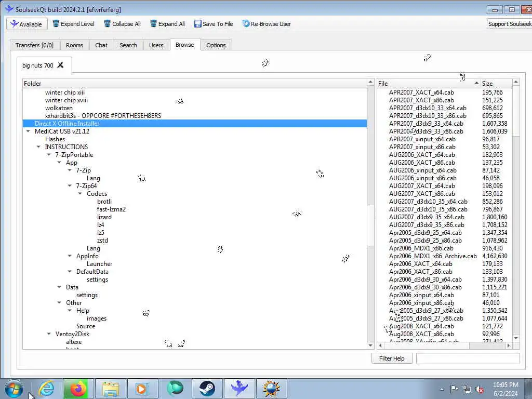
Task: Click the file list's scroll down arrow
Action: coord(516,338)
